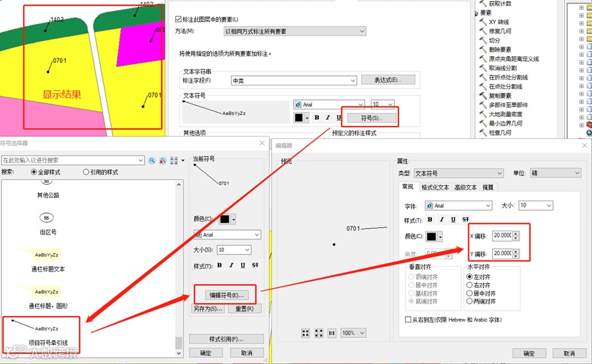The image size is (592, 364).
Task: Open the 取消线分割 tool
Action: pos(502,68)
